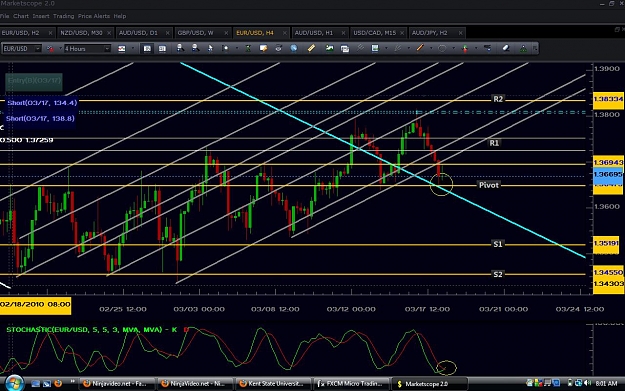Open the Trading menu

pyautogui.click(x=63, y=16)
